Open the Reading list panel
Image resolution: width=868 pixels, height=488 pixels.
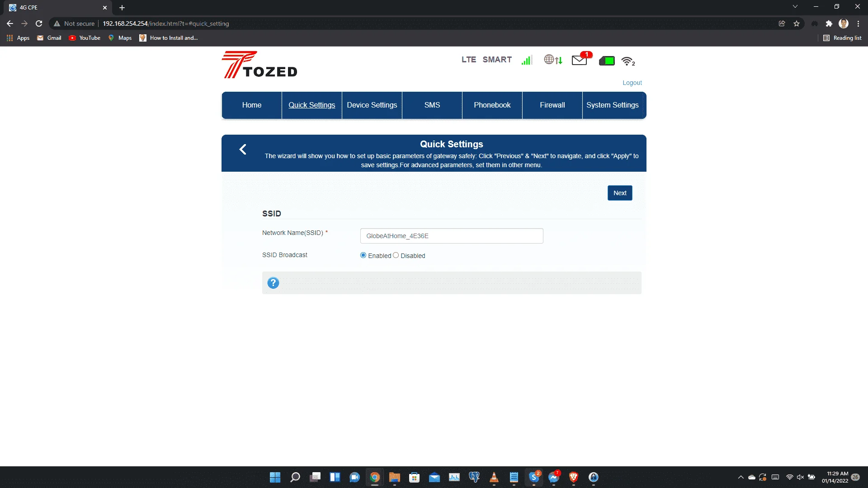[842, 38]
